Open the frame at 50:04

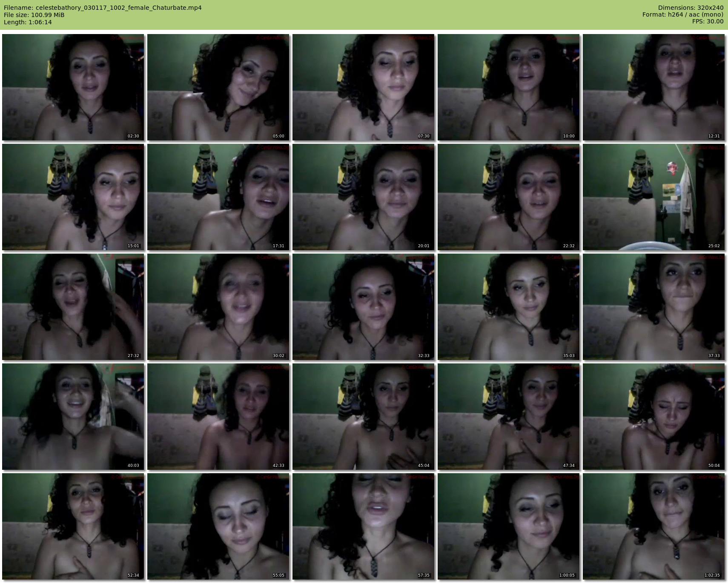click(x=654, y=417)
